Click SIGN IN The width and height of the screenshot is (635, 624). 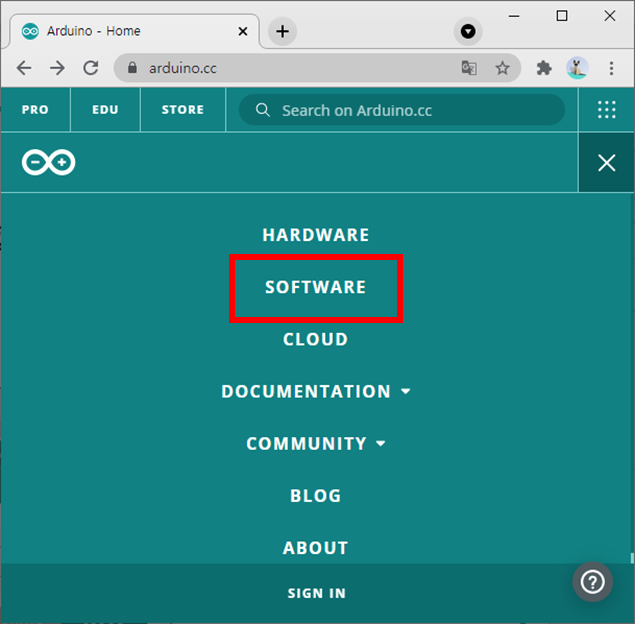click(317, 593)
